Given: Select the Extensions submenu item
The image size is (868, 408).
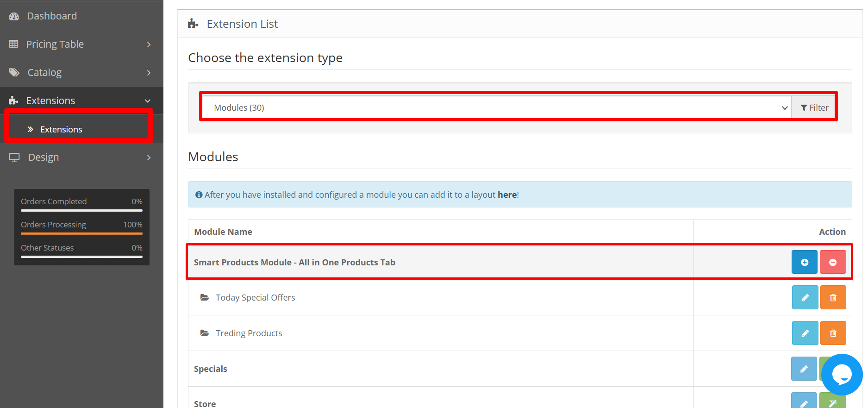Looking at the screenshot, I should (61, 130).
